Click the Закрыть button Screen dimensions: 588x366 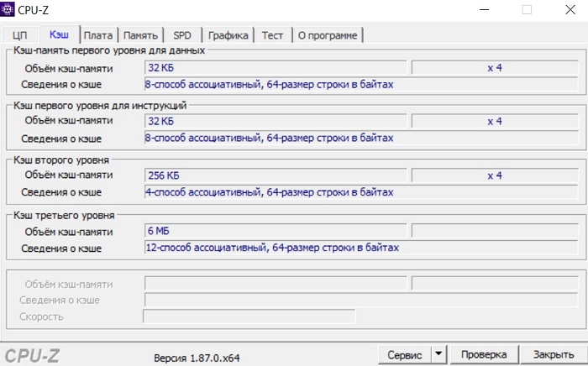point(554,354)
